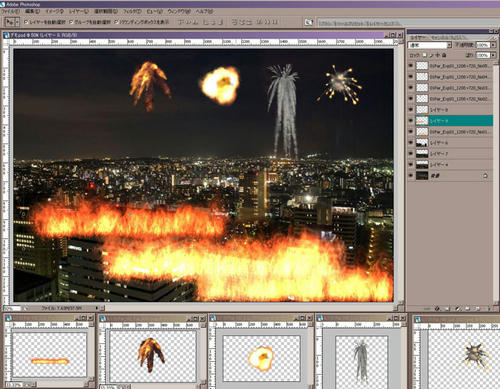
Task: Hide the topmost layer with its eye icon
Action: point(411,66)
